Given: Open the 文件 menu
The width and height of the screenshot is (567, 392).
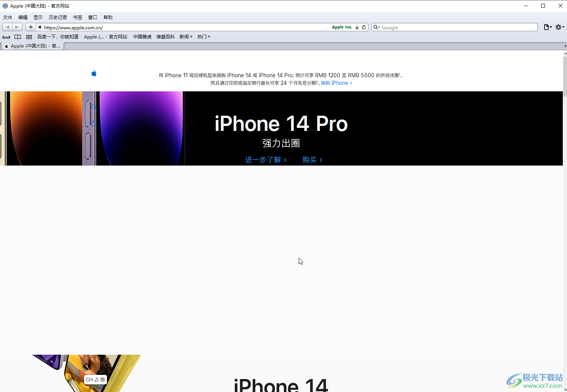Looking at the screenshot, I should point(8,18).
